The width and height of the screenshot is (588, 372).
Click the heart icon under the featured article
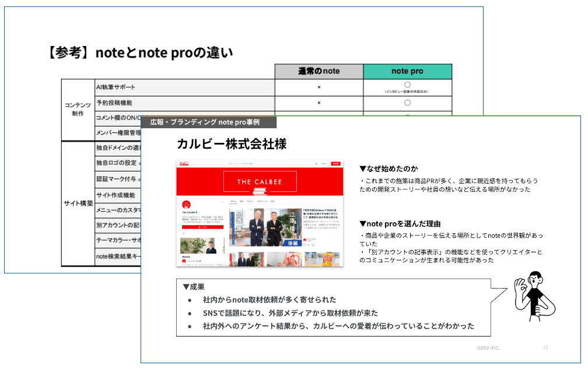(304, 245)
